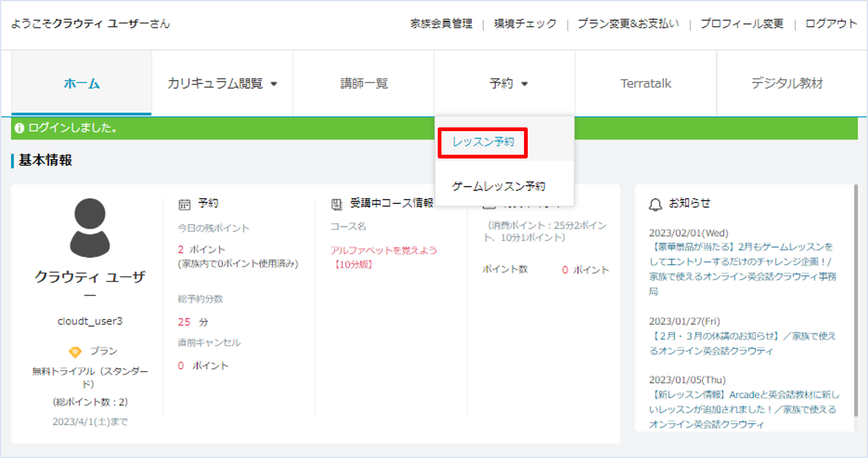
Task: Click the ログアウト link
Action: 831,24
